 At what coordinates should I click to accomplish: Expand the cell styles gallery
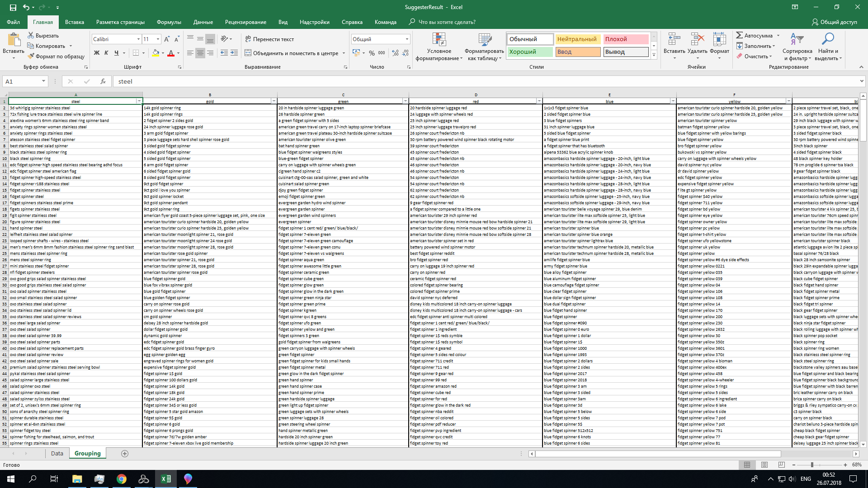pos(654,55)
